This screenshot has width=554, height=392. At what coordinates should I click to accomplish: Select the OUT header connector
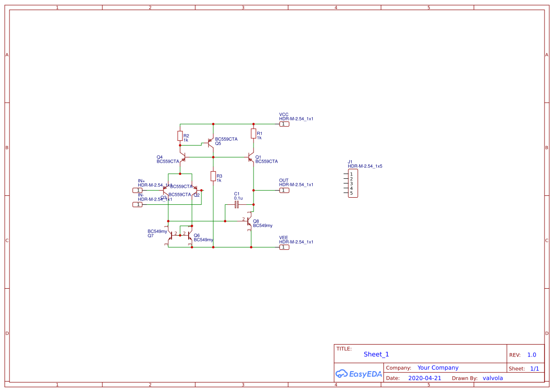[284, 190]
